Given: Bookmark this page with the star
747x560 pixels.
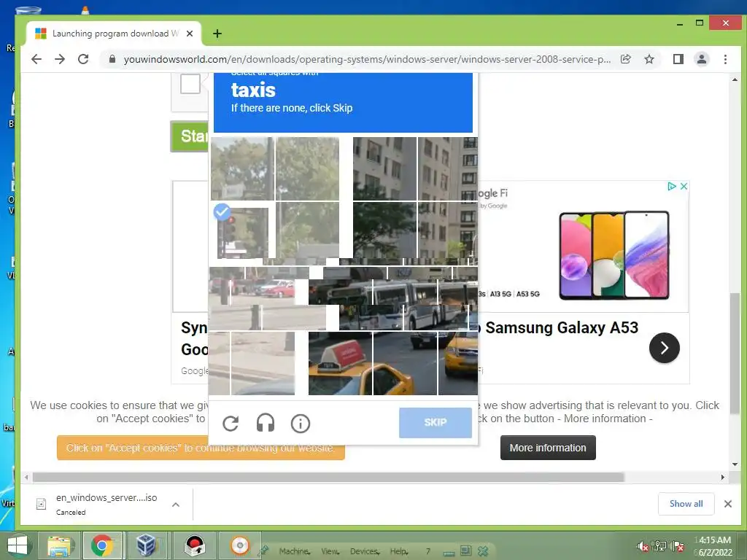Looking at the screenshot, I should 649,59.
